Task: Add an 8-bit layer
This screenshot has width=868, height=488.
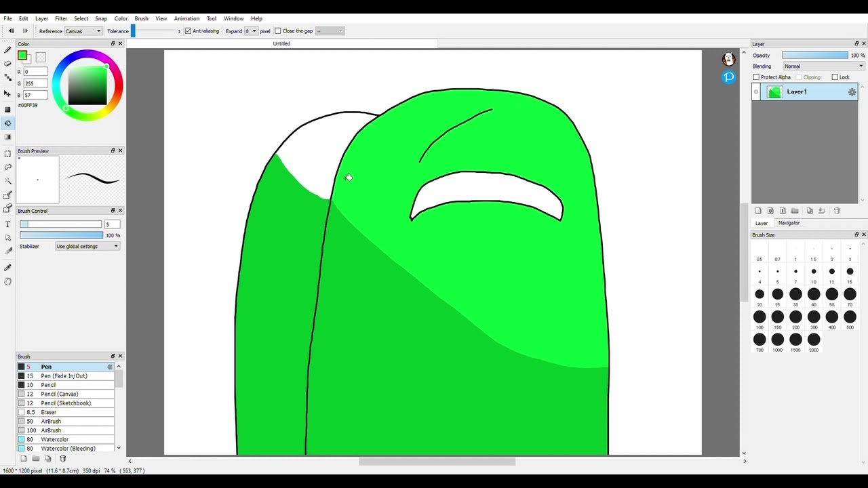Action: tap(770, 211)
